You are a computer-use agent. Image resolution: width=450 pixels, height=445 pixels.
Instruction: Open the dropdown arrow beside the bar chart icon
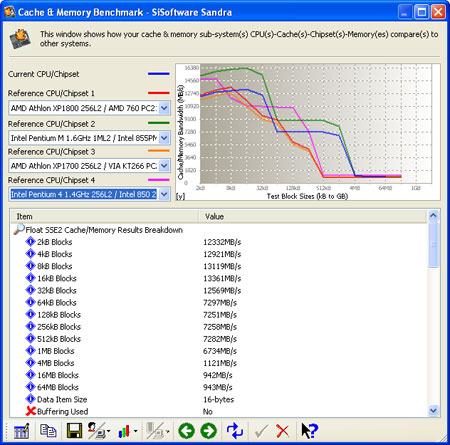tap(135, 431)
